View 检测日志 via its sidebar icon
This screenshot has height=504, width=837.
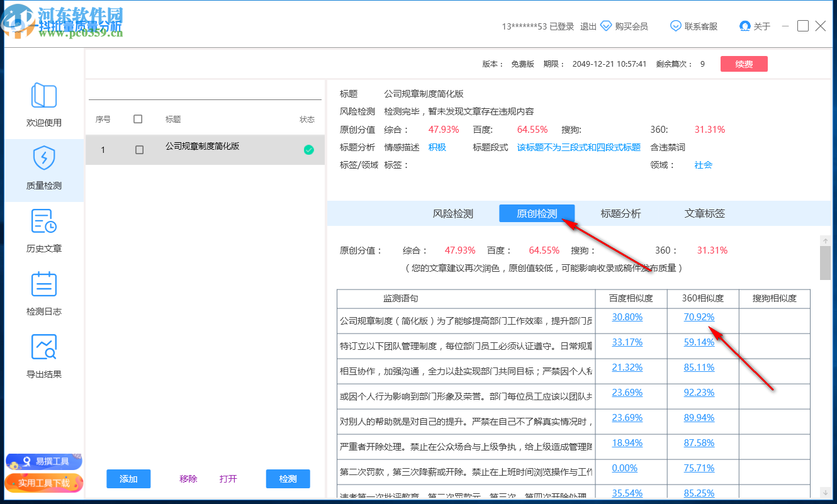44,294
